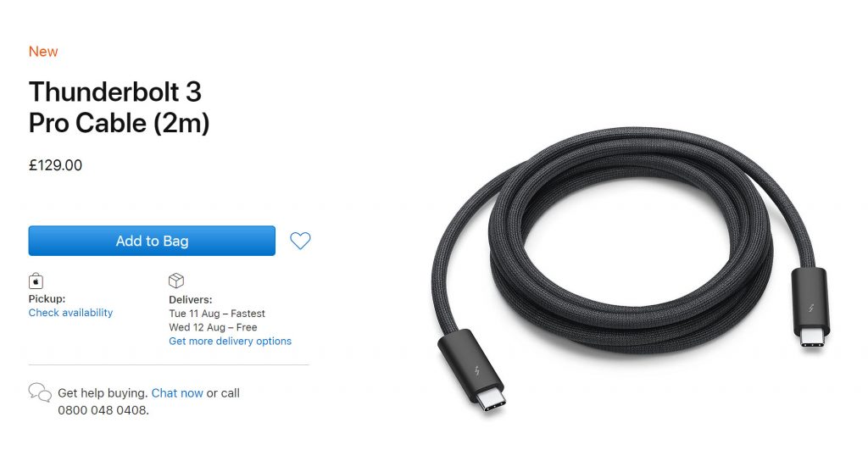Image resolution: width=868 pixels, height=467 pixels.
Task: Click the Pickup: label
Action: click(x=47, y=299)
